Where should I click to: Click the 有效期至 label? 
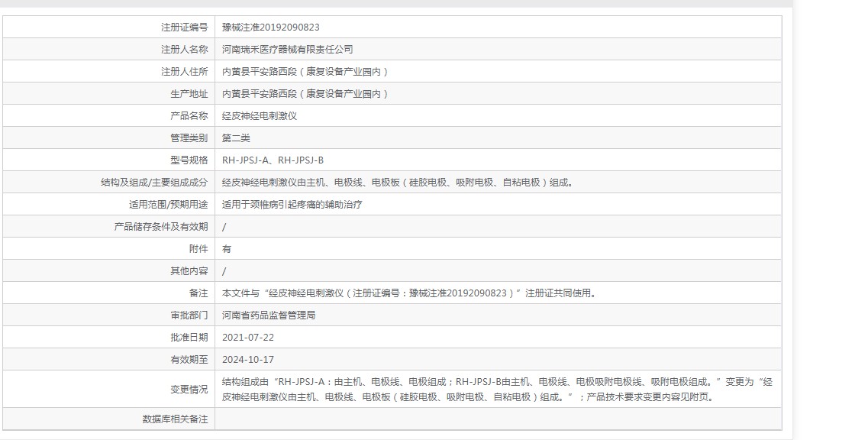[x=189, y=360]
